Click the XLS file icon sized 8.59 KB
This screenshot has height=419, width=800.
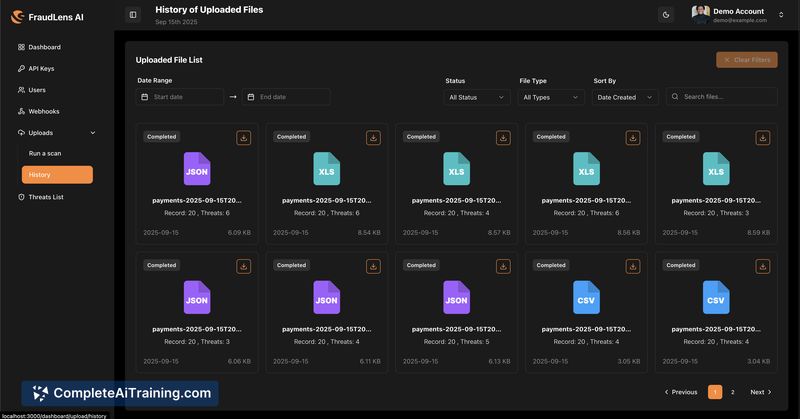pos(716,169)
